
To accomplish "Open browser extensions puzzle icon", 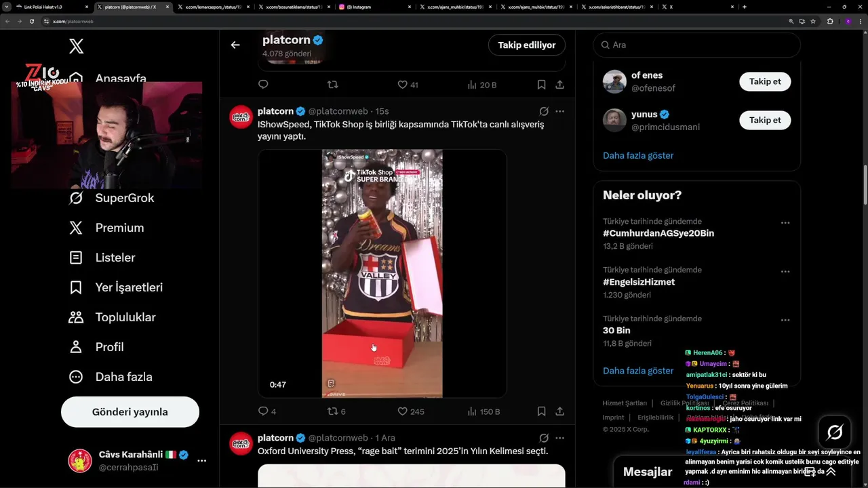I will click(x=830, y=21).
